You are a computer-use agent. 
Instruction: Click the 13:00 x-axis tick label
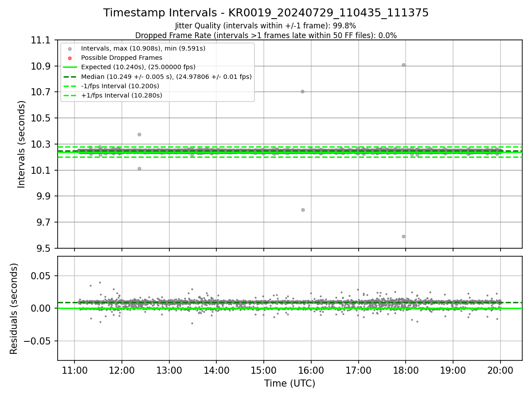pos(169,371)
